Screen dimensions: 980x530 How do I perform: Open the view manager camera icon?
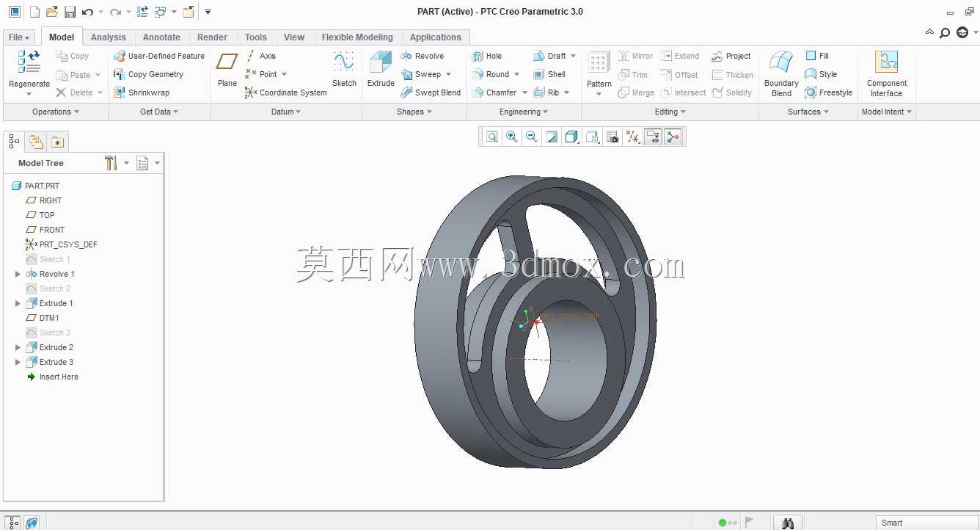pos(612,137)
